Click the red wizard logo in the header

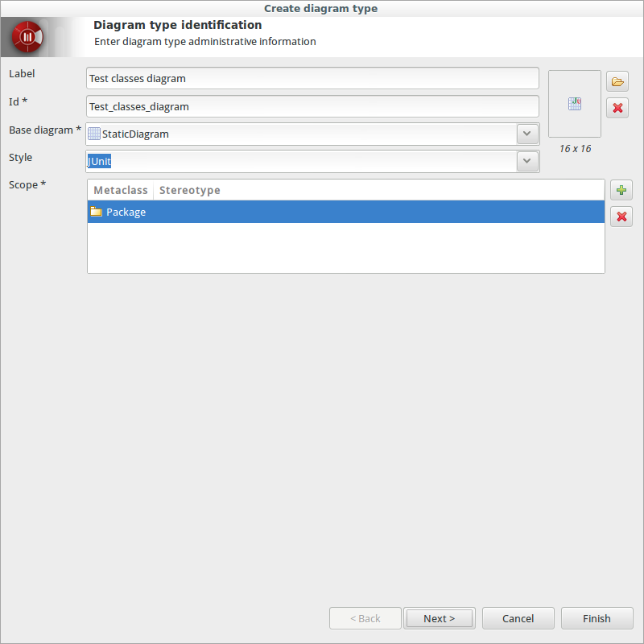[28, 37]
